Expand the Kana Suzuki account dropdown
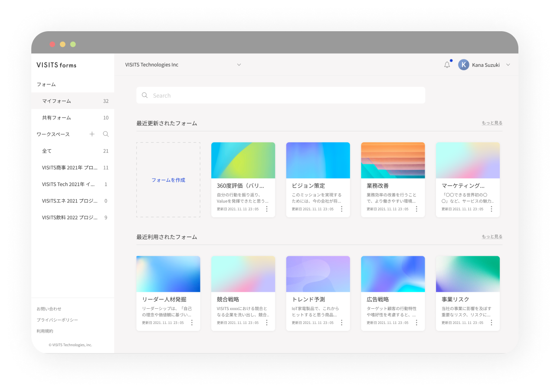The height and width of the screenshot is (392, 557). (507, 64)
